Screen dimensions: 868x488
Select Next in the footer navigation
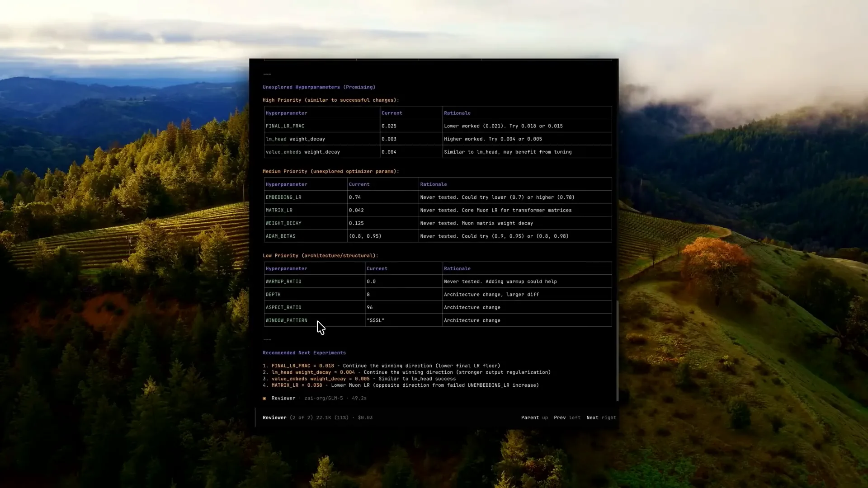tap(592, 418)
